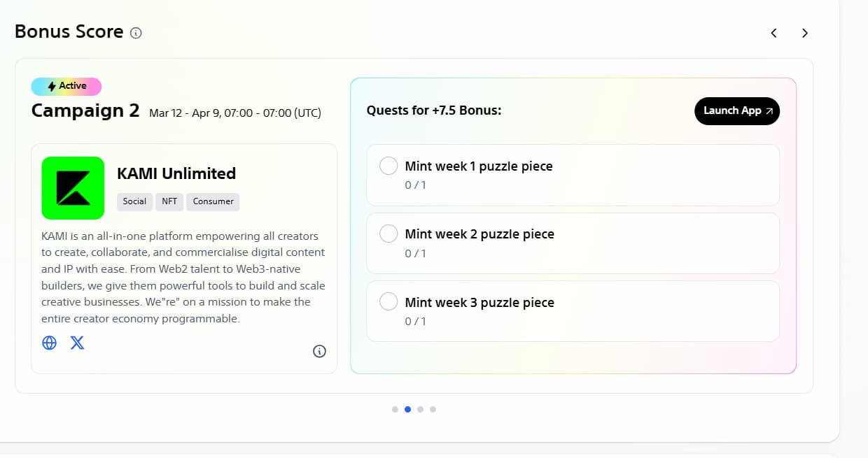Image resolution: width=868 pixels, height=458 pixels.
Task: Click the Bonus Score info icon
Action: tap(136, 33)
